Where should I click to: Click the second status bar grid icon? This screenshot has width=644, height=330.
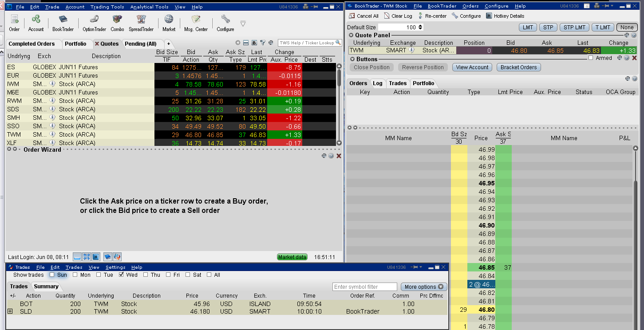point(87,257)
